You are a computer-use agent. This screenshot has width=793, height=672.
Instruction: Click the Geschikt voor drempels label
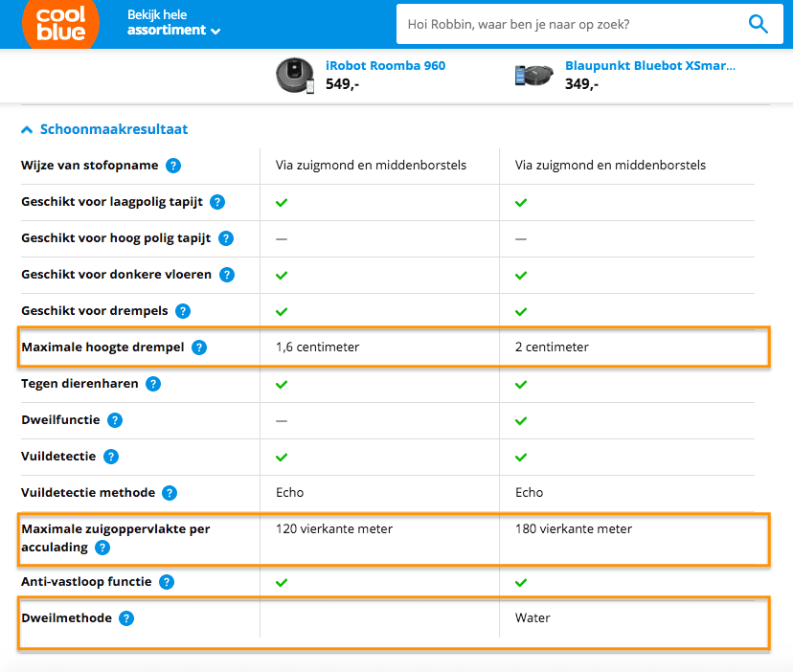coord(95,311)
